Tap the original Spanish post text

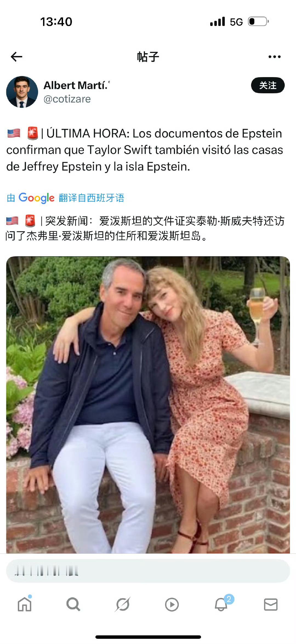pos(145,150)
